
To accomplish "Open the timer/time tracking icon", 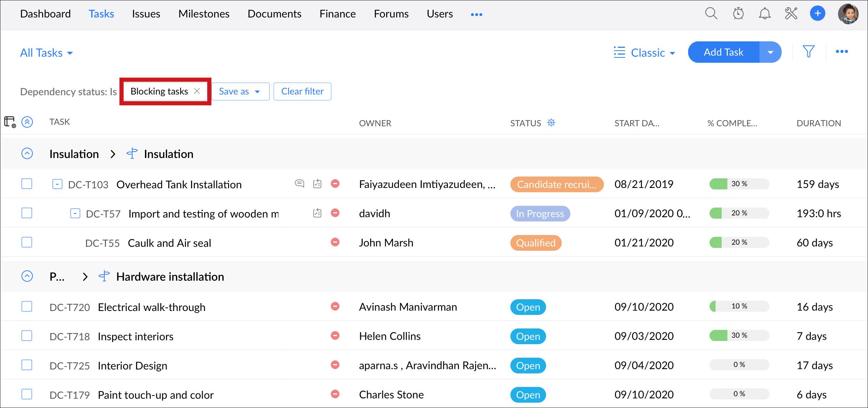I will click(738, 14).
